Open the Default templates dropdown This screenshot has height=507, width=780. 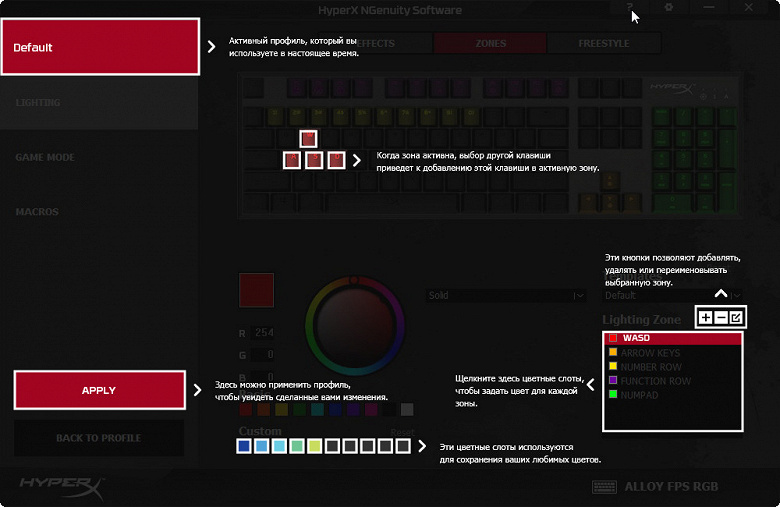point(673,296)
